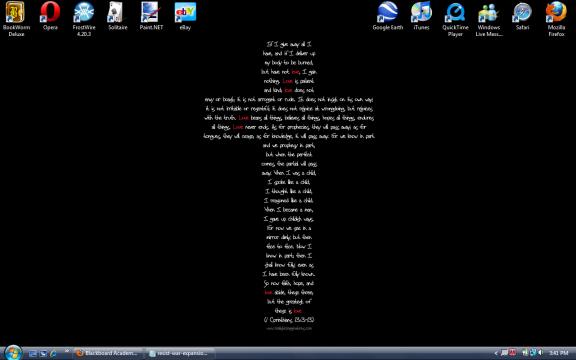Image resolution: width=576 pixels, height=360 pixels.
Task: Click Switch Between Windows in Quick Launch
Action: 43,354
